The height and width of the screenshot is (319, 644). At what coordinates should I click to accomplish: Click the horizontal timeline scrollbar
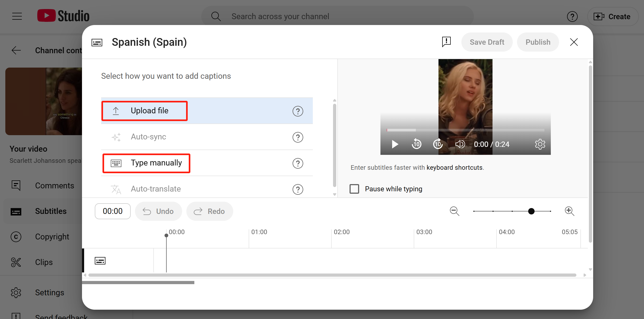click(332, 275)
